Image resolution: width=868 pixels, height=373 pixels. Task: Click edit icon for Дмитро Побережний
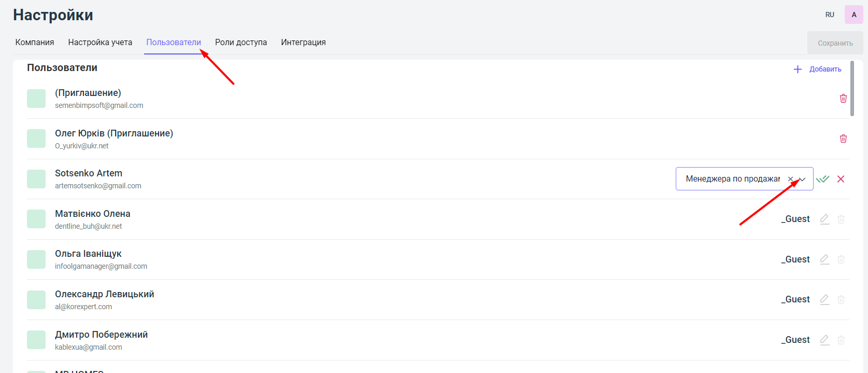pyautogui.click(x=824, y=340)
